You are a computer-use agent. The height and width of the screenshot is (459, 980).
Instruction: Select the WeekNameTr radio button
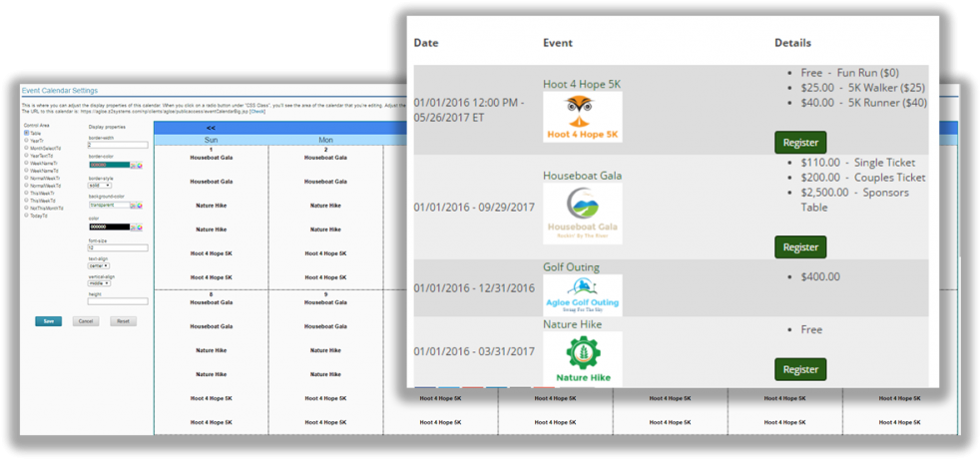coord(26,163)
